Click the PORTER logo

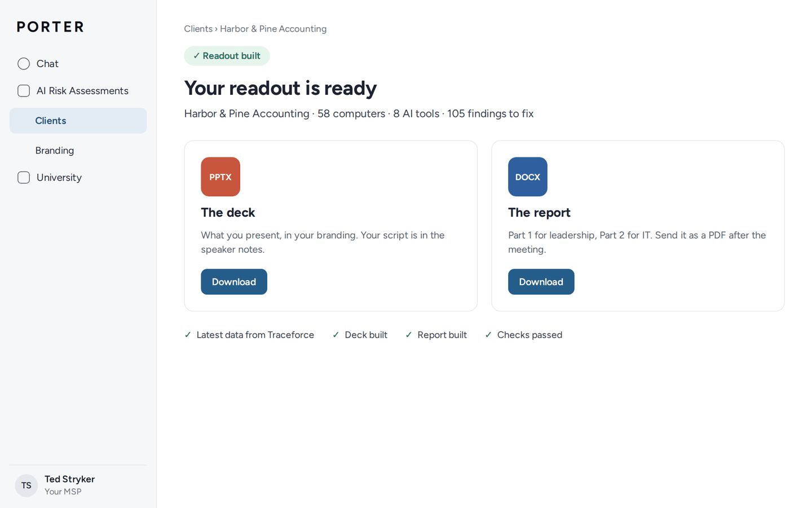pos(50,27)
